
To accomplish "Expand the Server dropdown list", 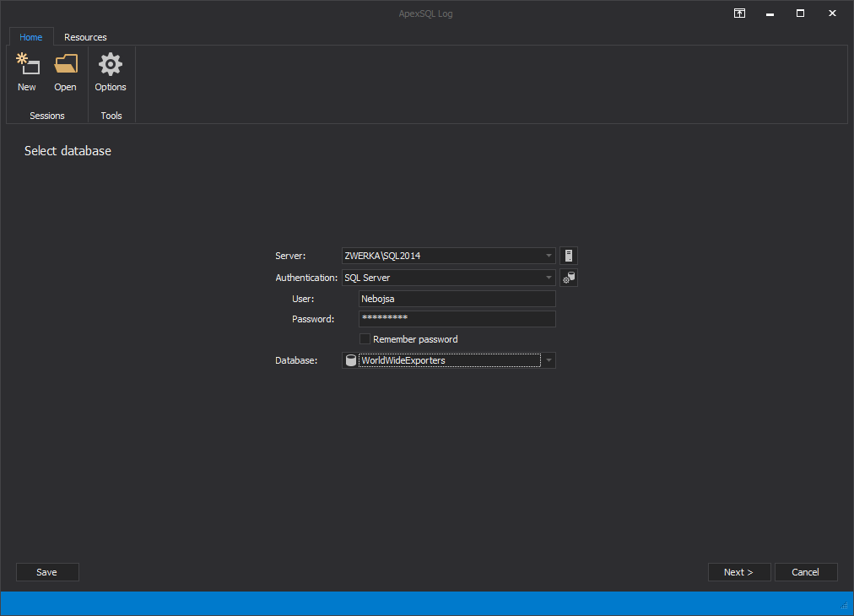I will point(549,256).
